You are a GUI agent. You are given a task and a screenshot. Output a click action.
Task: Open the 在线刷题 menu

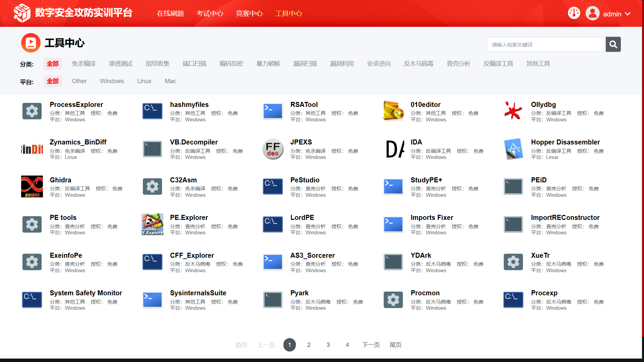tap(170, 13)
